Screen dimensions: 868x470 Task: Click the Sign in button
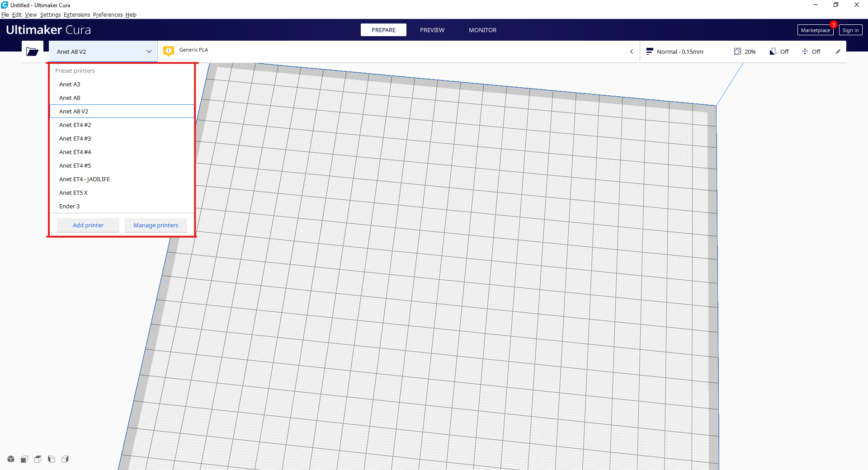coord(850,30)
